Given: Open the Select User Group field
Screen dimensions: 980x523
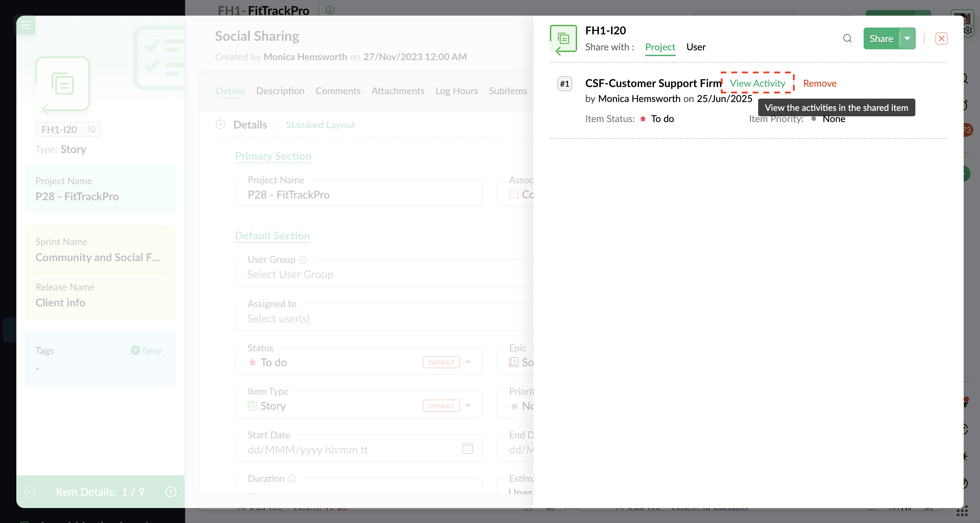Looking at the screenshot, I should click(x=384, y=274).
